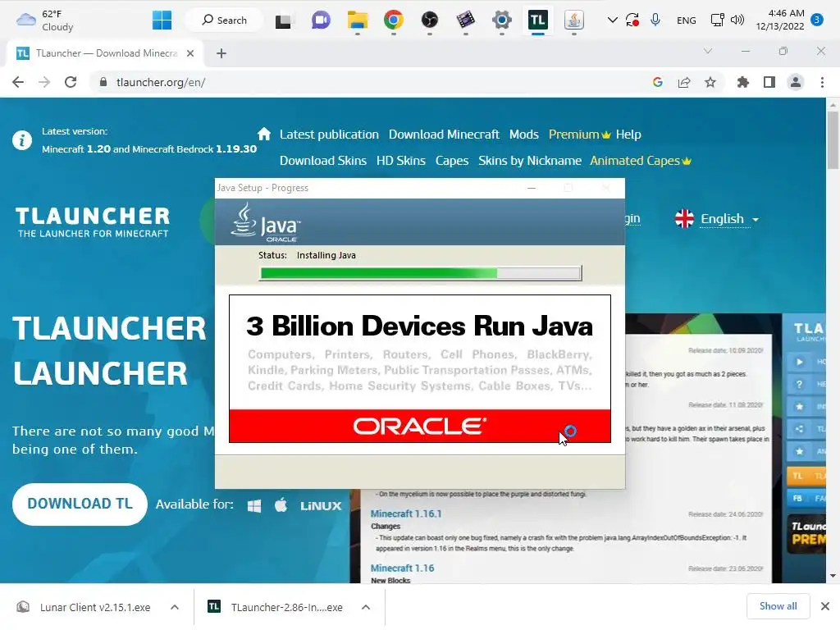This screenshot has height=630, width=840.
Task: Open the Help page
Action: click(x=628, y=135)
